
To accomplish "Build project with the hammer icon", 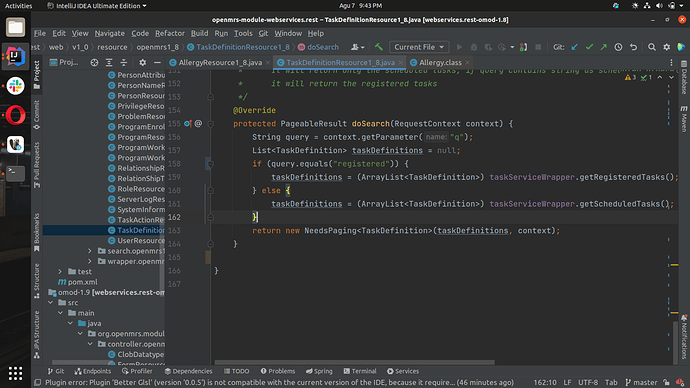I will click(x=378, y=47).
